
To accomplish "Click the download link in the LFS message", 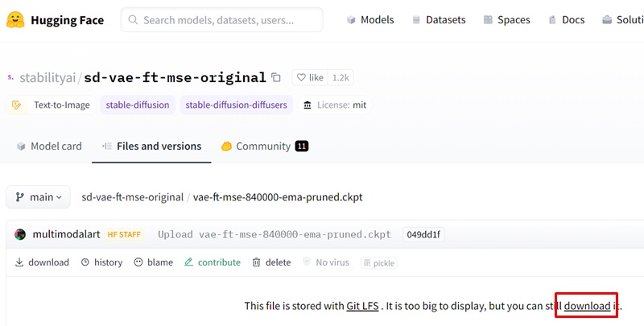I will point(587,306).
